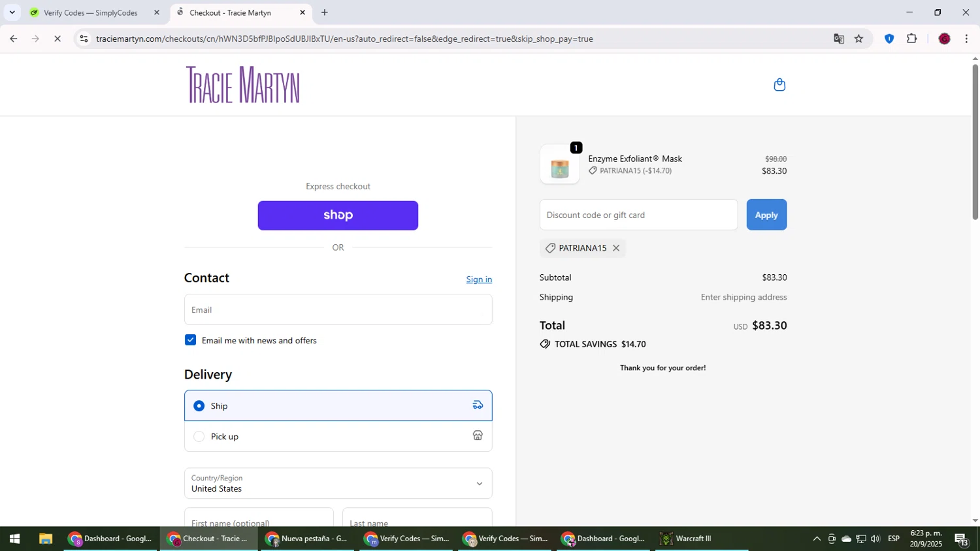This screenshot has height=551, width=980.
Task: Open the shopping bag cart icon
Action: [779, 85]
